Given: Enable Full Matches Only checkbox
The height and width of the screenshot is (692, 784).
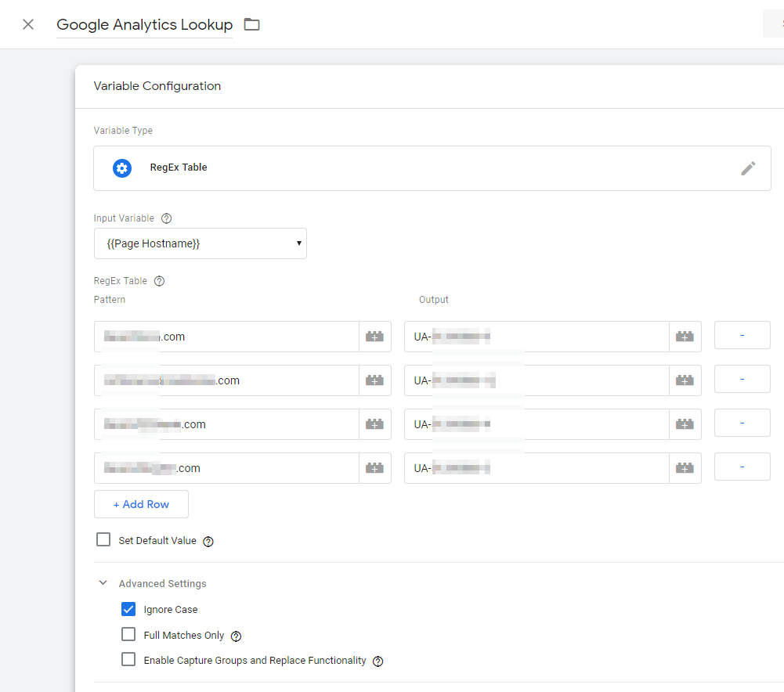Looking at the screenshot, I should 128,635.
